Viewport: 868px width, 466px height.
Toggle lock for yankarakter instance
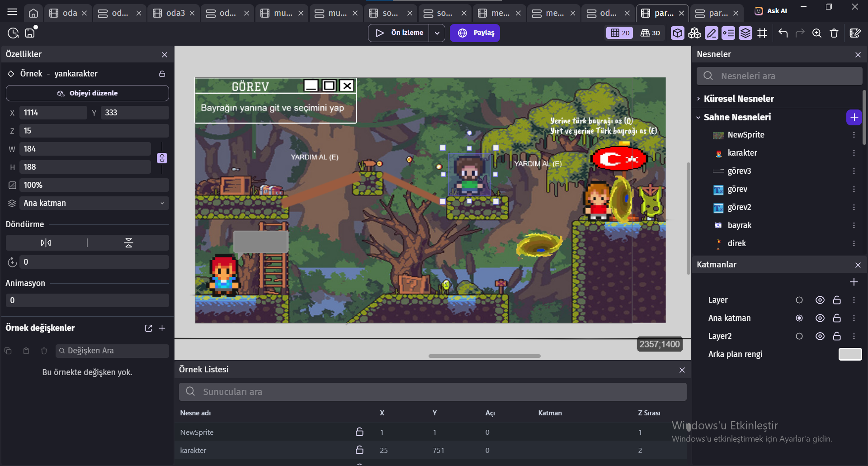click(x=162, y=74)
